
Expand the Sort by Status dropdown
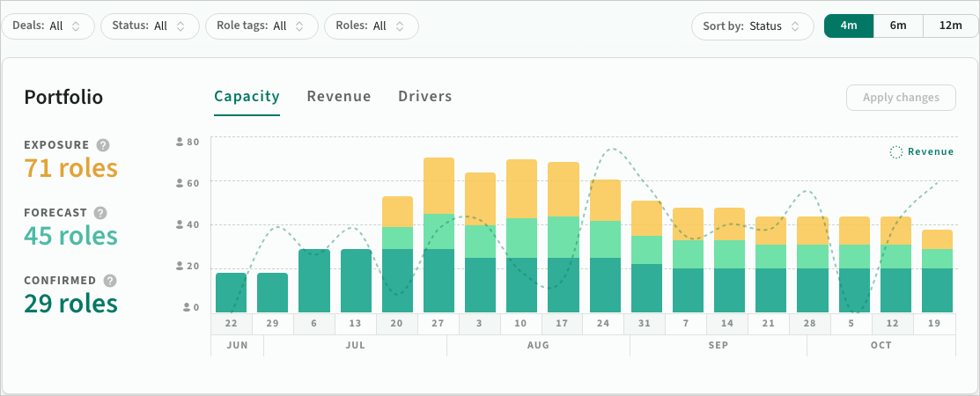pyautogui.click(x=753, y=26)
